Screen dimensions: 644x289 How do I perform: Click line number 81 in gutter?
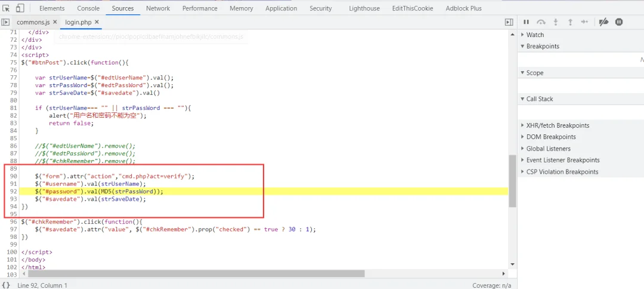pyautogui.click(x=13, y=108)
